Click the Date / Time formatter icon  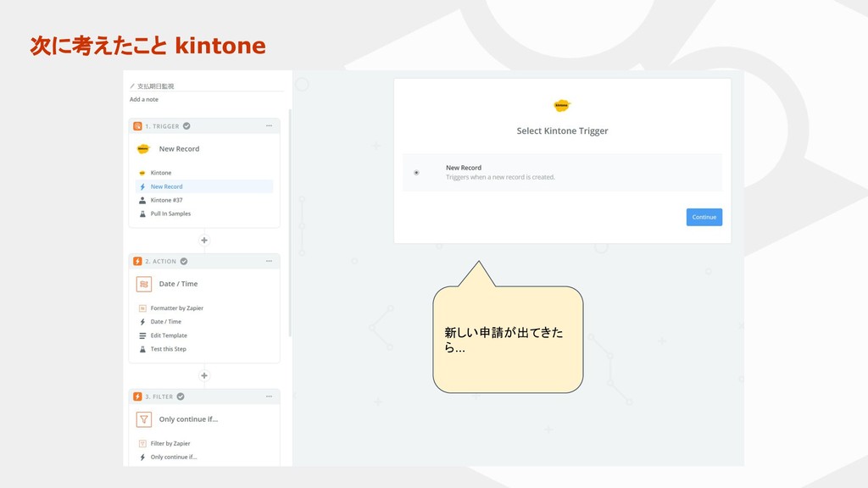(144, 284)
